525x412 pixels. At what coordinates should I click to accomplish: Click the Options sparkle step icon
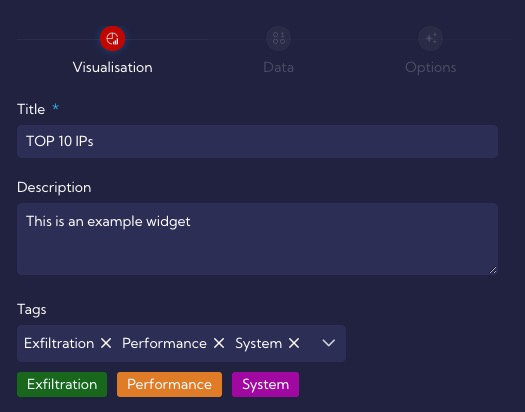(431, 38)
